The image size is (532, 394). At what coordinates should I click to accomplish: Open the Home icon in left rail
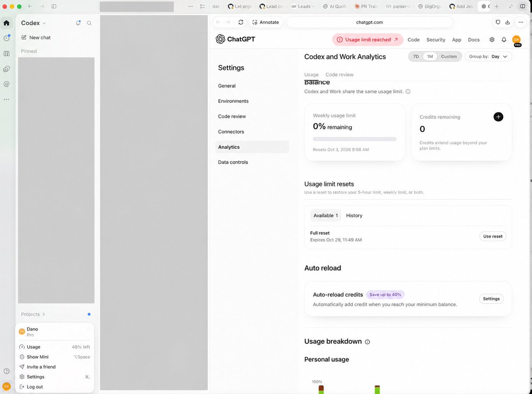click(x=7, y=23)
